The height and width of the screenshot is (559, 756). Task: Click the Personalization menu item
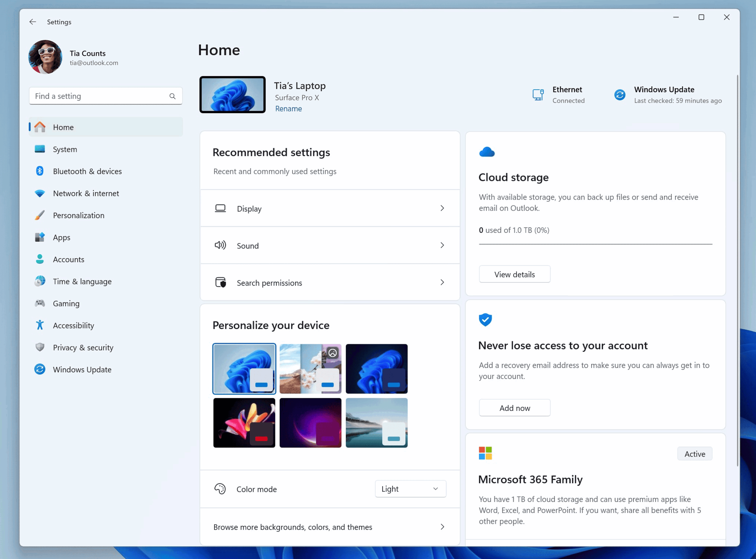click(x=79, y=215)
